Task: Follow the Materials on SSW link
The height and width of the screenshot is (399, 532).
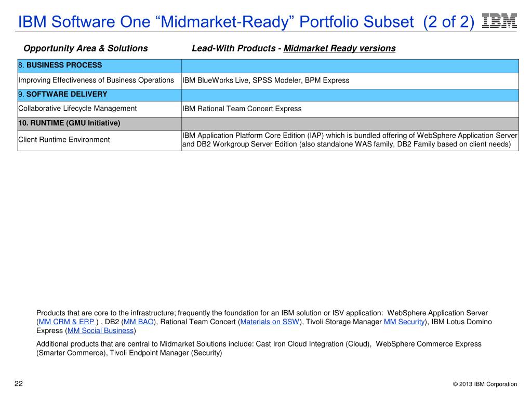Action: [x=270, y=322]
